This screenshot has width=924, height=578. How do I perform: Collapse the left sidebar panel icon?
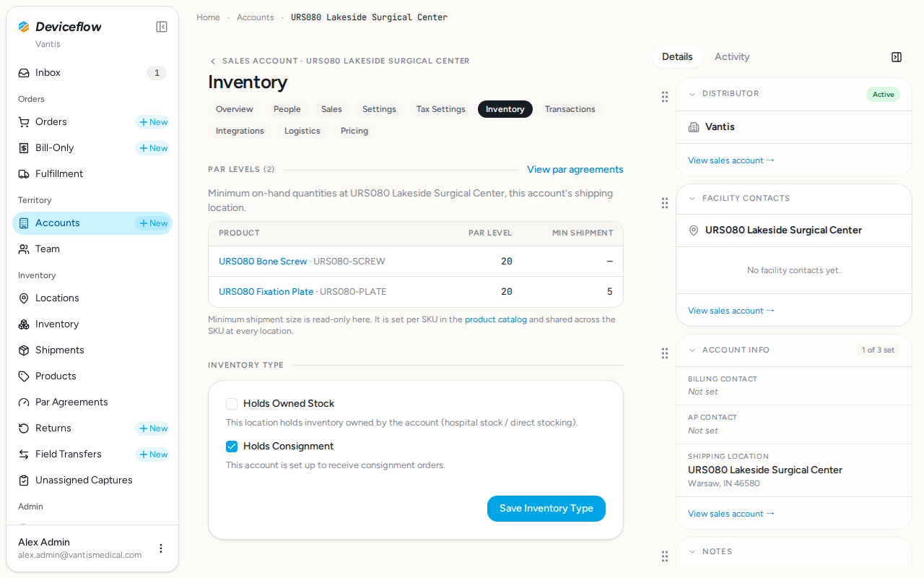point(162,27)
